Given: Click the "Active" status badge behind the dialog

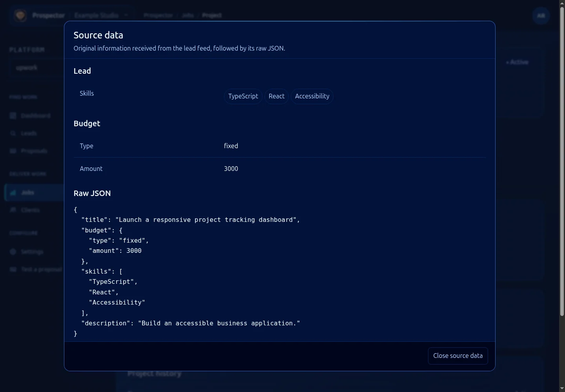Looking at the screenshot, I should pyautogui.click(x=517, y=62).
